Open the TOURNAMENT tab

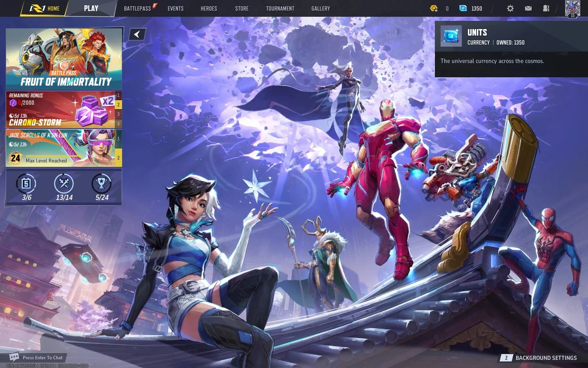(280, 8)
